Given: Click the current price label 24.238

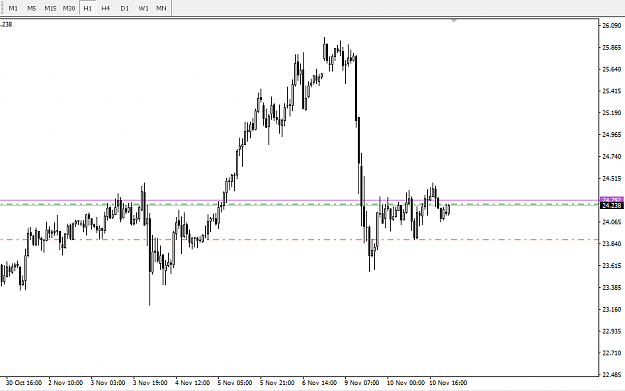Looking at the screenshot, I should 611,206.
